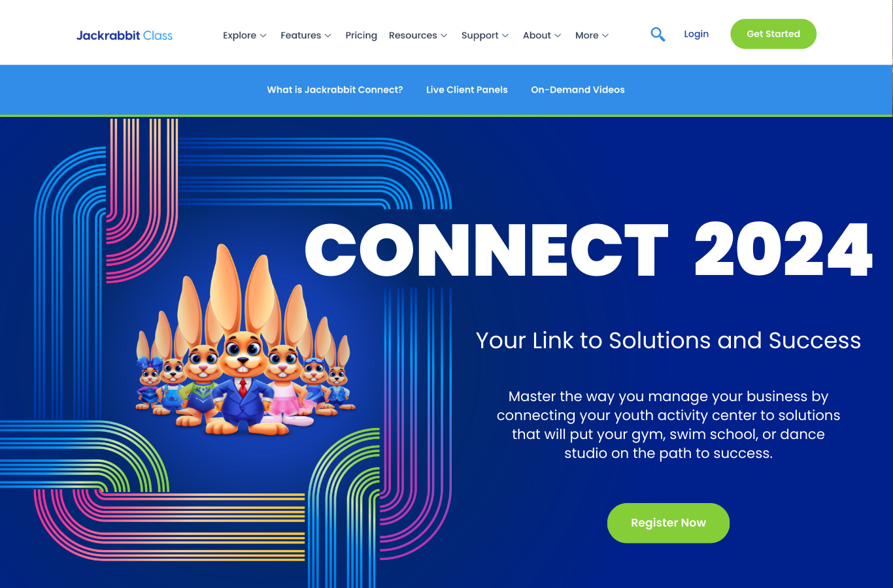Open the Jackrabbit Class logo home link
The image size is (893, 588).
pyautogui.click(x=124, y=35)
